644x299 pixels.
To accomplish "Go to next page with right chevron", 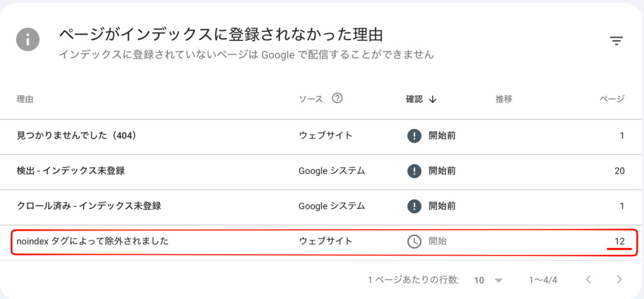I will coord(619,279).
